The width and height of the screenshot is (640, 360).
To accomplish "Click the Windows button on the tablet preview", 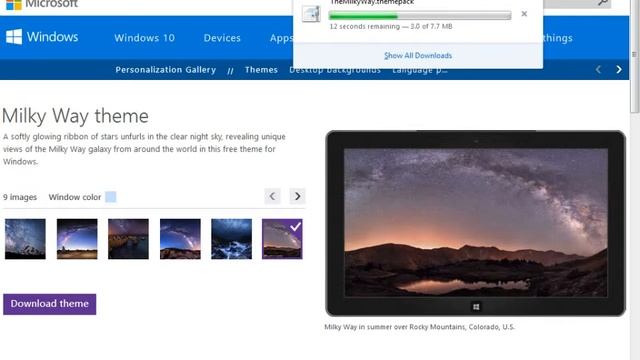I will click(x=476, y=307).
